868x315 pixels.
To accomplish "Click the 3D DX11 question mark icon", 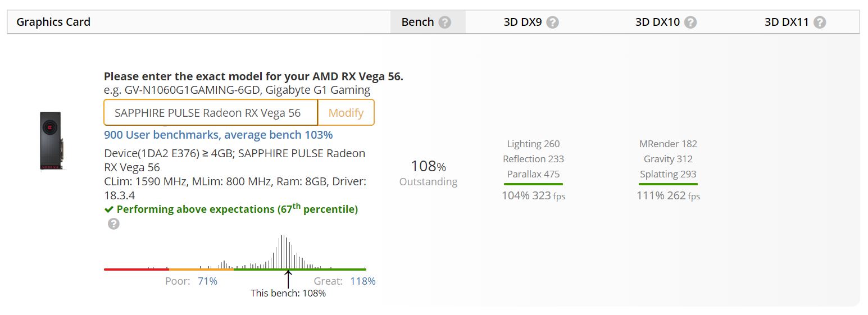I will pos(820,22).
